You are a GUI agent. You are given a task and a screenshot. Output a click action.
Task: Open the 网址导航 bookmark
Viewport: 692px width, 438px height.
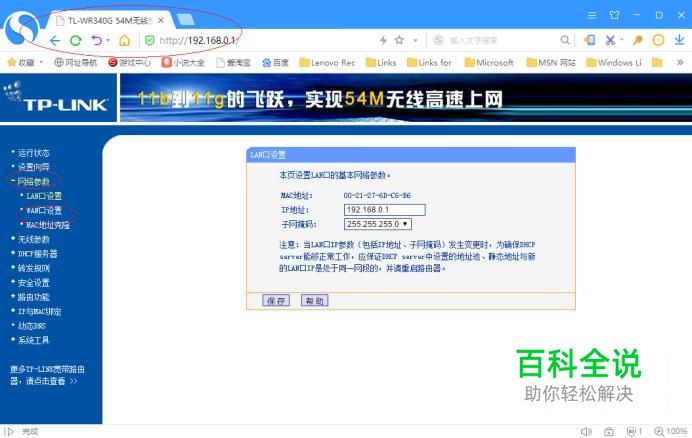click(x=75, y=63)
